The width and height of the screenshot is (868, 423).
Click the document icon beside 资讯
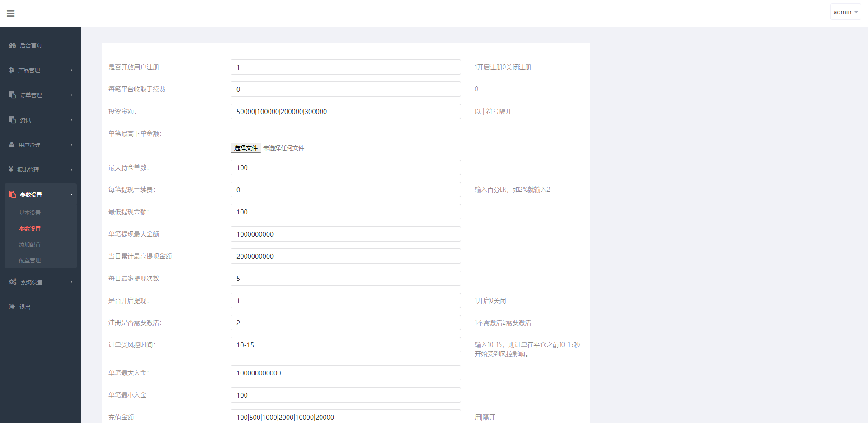pyautogui.click(x=13, y=120)
